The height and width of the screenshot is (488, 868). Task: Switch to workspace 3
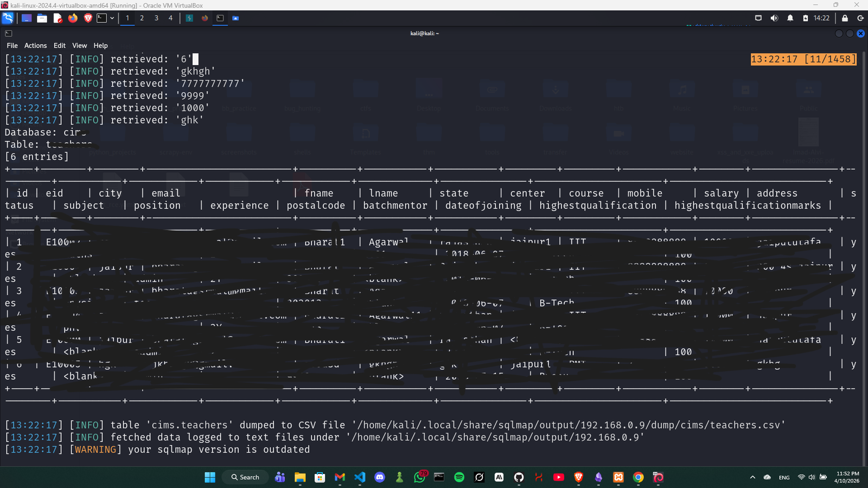pos(156,18)
